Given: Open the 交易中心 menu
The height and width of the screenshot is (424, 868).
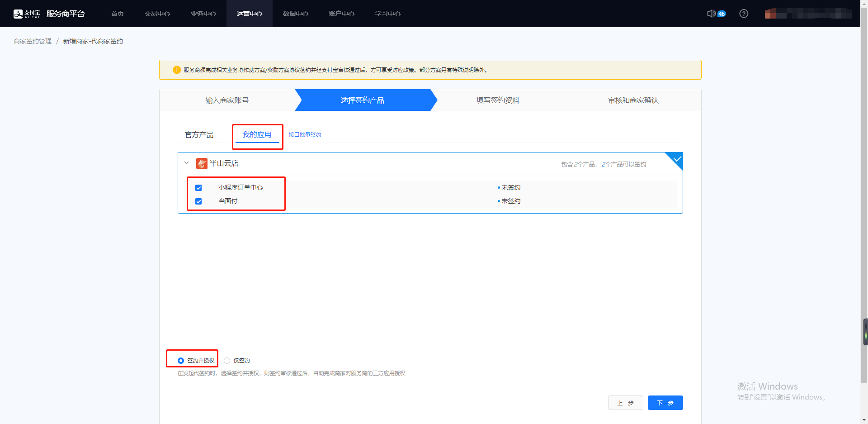Looking at the screenshot, I should [157, 14].
